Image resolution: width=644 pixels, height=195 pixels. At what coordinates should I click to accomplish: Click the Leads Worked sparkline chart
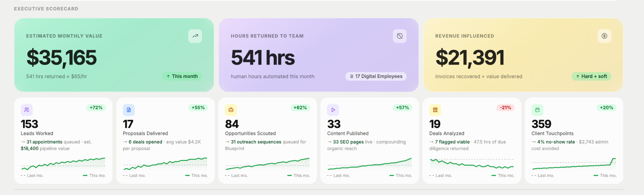coord(63,163)
